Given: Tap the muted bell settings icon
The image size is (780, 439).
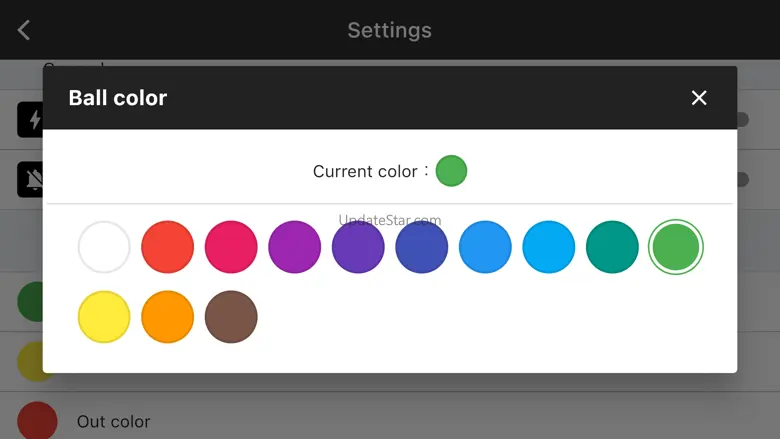Looking at the screenshot, I should pyautogui.click(x=31, y=179).
